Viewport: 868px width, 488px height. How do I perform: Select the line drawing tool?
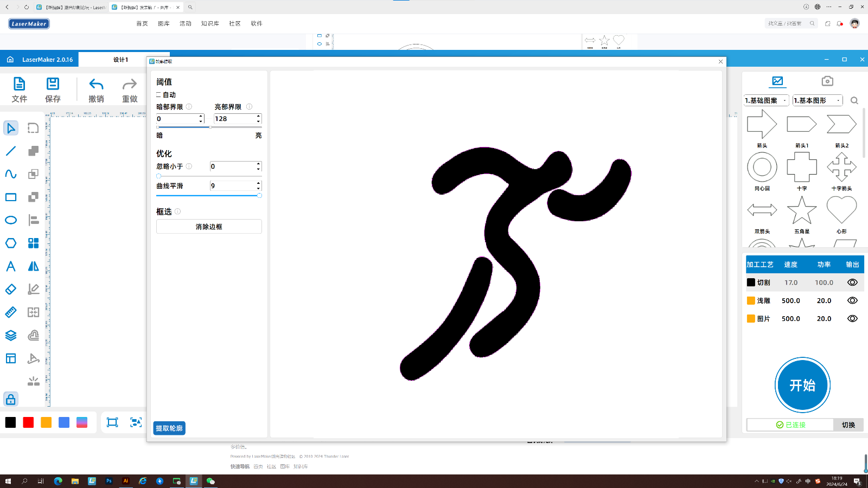(x=10, y=151)
